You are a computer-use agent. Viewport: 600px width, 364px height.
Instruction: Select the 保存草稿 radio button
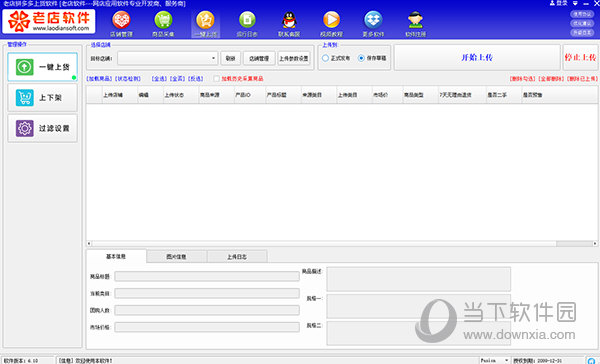pyautogui.click(x=361, y=58)
